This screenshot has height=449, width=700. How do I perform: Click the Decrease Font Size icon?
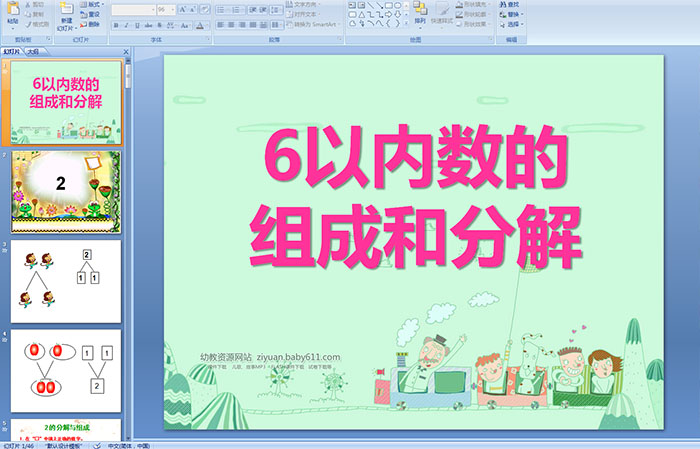(x=192, y=10)
